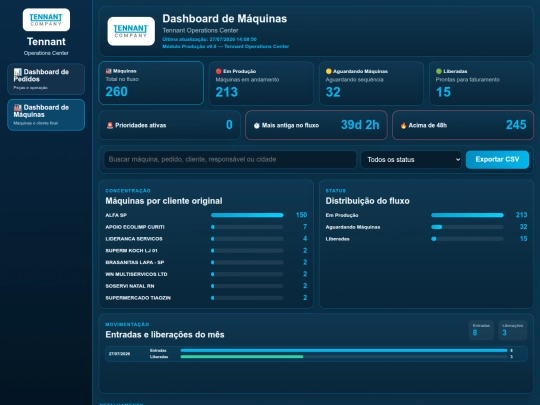
Task: Open the Acima de 48h card
Action: (463, 125)
